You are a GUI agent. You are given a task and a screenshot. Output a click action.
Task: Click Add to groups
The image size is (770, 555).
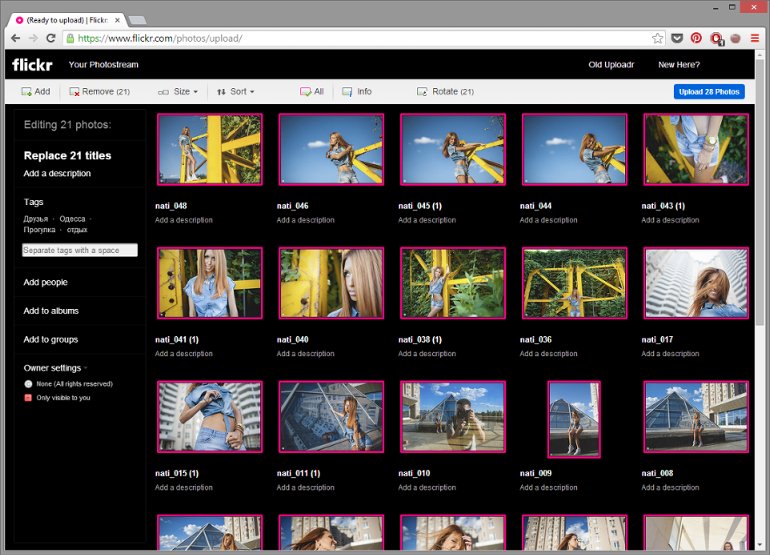point(51,339)
